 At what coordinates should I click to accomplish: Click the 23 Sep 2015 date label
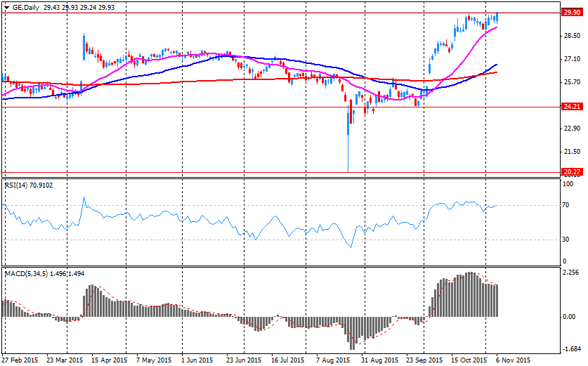425,360
